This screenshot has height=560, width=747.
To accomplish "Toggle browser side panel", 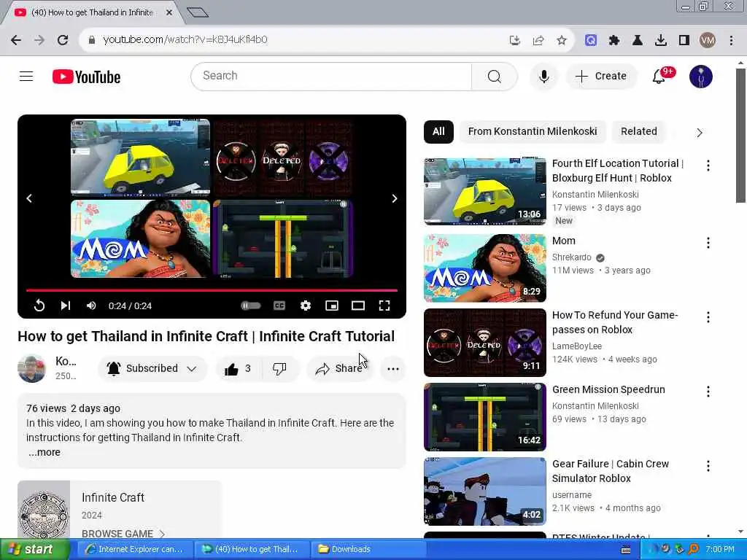I will coord(684,40).
